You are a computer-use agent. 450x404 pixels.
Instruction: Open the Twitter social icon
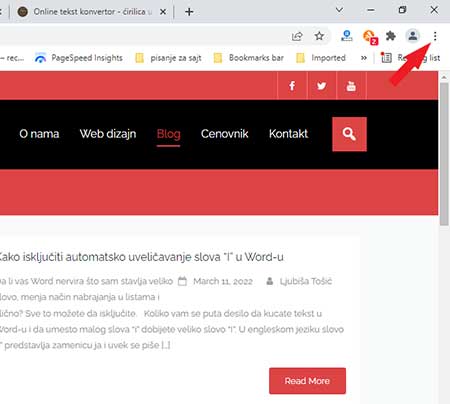[x=322, y=86]
